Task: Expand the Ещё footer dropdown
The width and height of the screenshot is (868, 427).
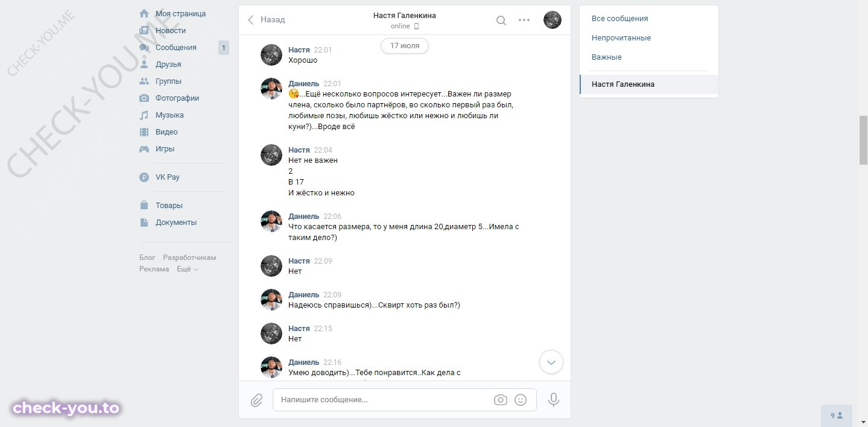Action: [188, 269]
